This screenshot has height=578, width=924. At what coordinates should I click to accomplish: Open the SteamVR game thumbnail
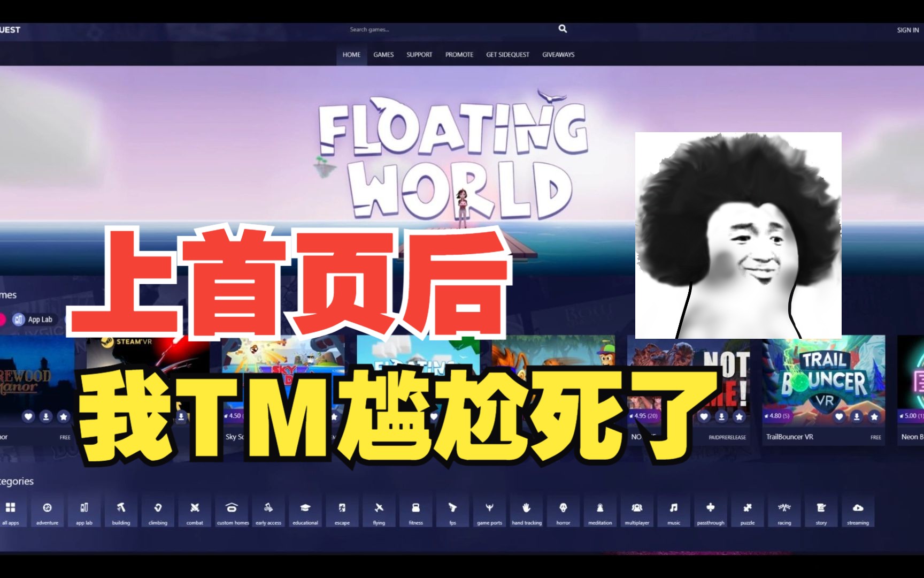[148, 381]
